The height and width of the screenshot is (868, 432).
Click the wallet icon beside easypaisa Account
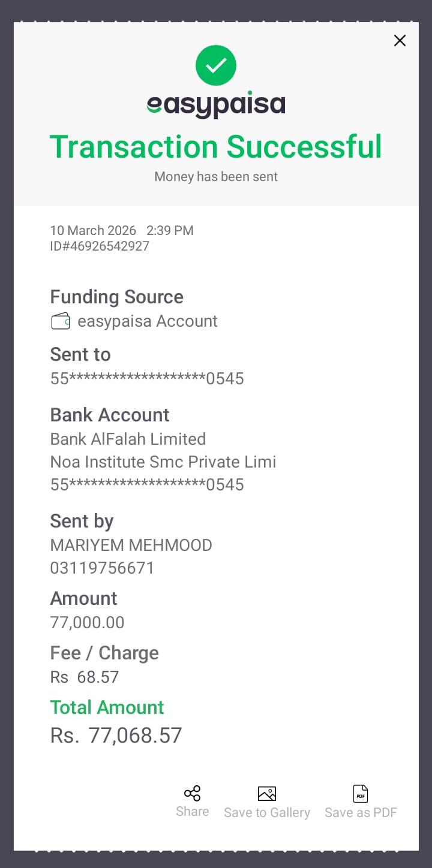(61, 321)
